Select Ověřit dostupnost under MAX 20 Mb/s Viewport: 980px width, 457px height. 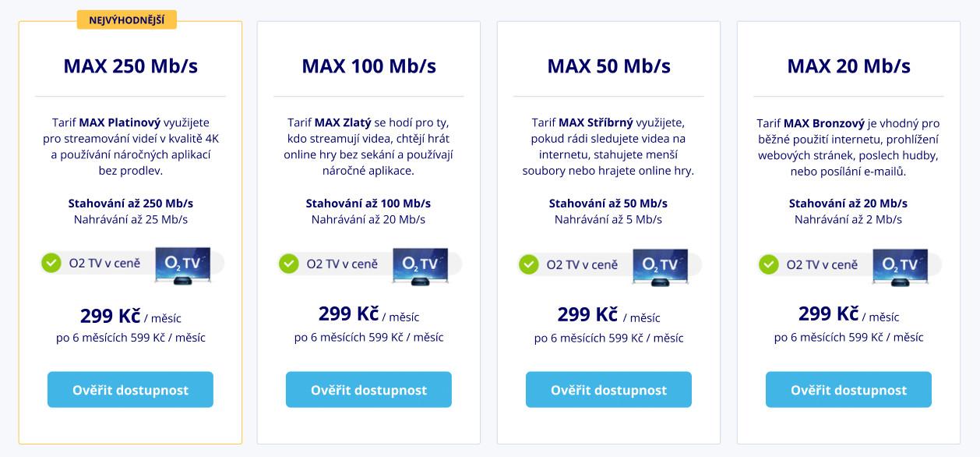pyautogui.click(x=848, y=390)
